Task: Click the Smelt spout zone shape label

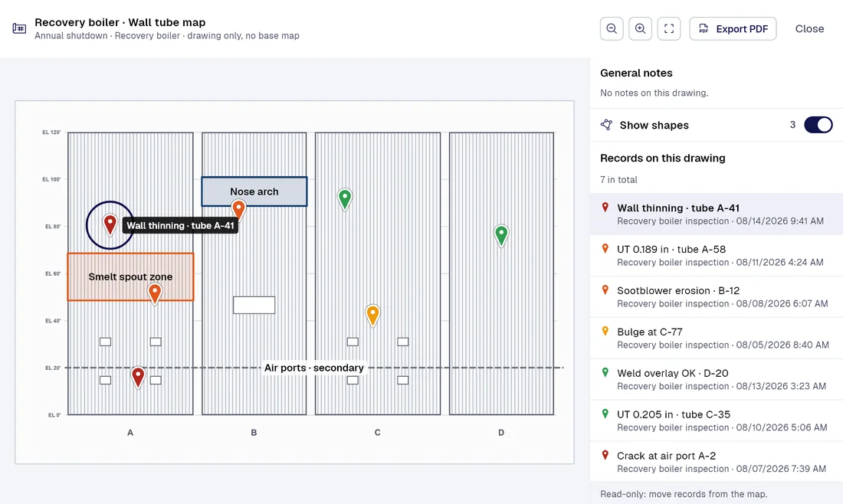Action: pos(130,277)
